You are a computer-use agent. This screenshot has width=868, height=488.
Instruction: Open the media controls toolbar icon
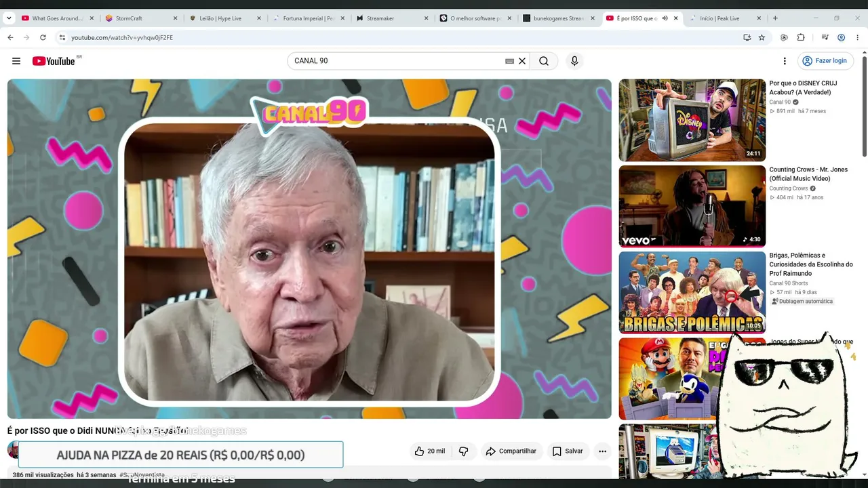point(825,37)
